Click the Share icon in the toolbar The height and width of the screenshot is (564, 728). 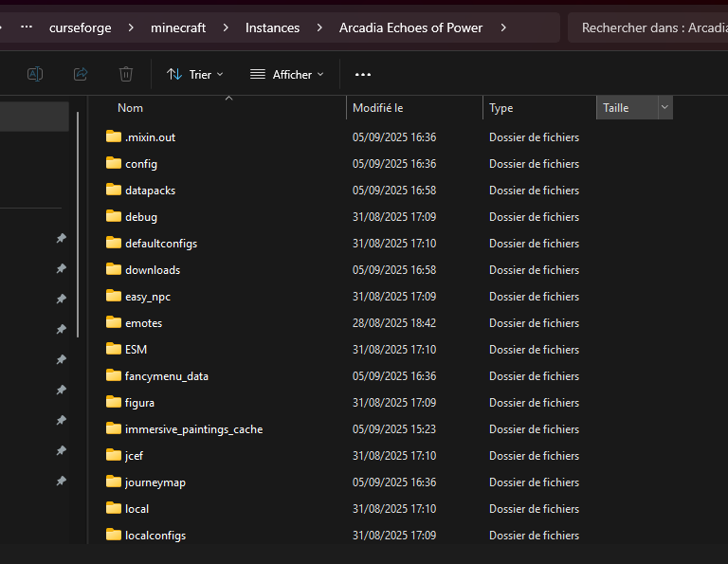click(81, 74)
